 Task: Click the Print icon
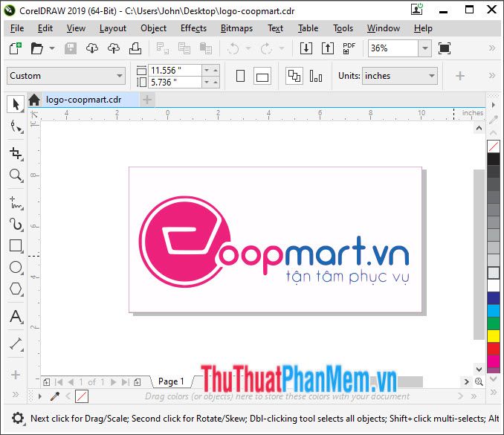click(135, 48)
